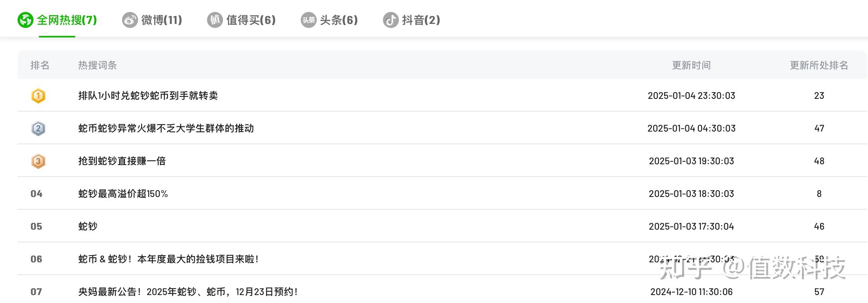Switch to the 微博(11) tab

point(162,20)
